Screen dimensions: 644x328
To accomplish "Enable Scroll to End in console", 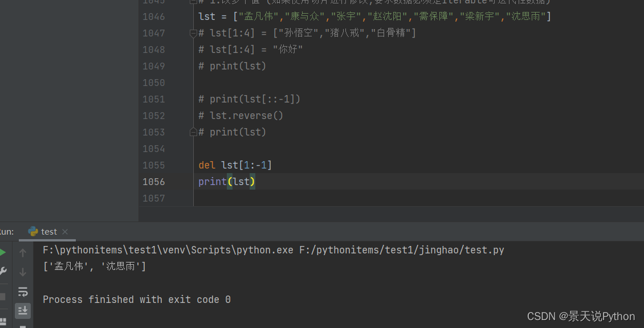I will (23, 310).
